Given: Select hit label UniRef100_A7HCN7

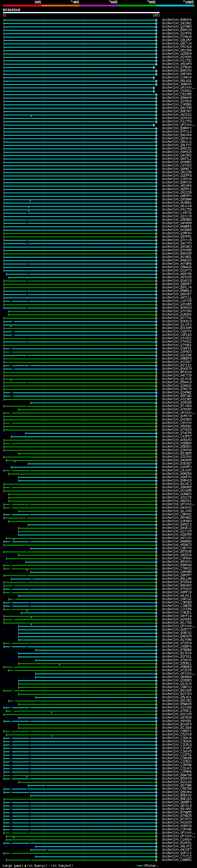Looking at the screenshot, I should coord(176,409).
